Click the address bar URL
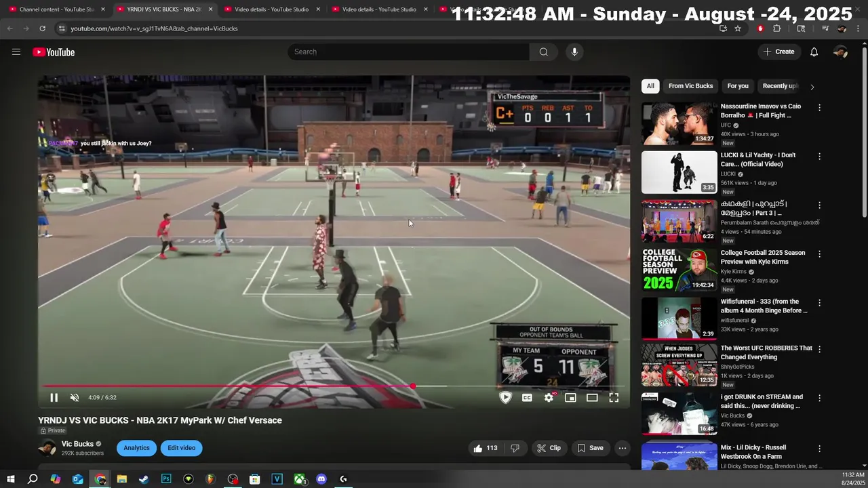 pyautogui.click(x=154, y=28)
